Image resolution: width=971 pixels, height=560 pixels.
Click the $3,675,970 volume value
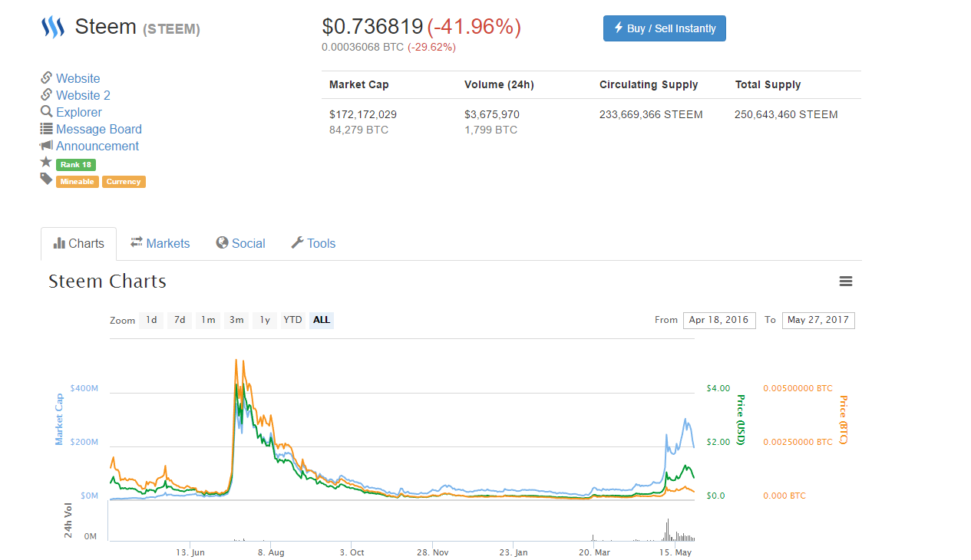(492, 114)
